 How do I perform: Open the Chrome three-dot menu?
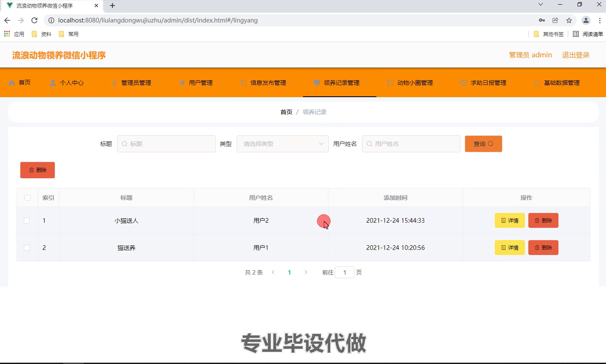coord(599,20)
